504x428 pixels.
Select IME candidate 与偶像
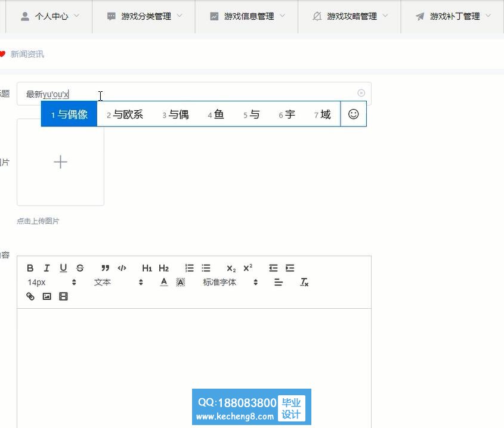coord(69,114)
